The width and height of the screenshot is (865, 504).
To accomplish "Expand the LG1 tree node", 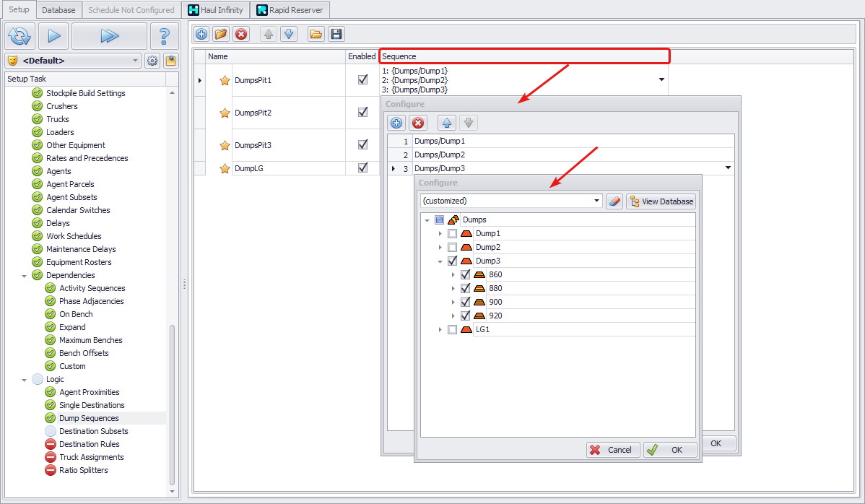I will pos(440,330).
